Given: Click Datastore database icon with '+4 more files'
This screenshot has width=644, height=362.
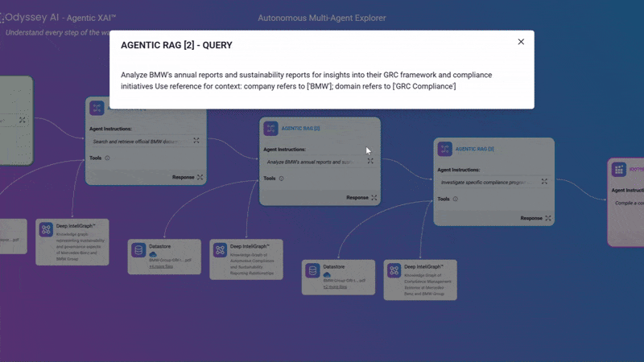Looking at the screenshot, I should (138, 250).
